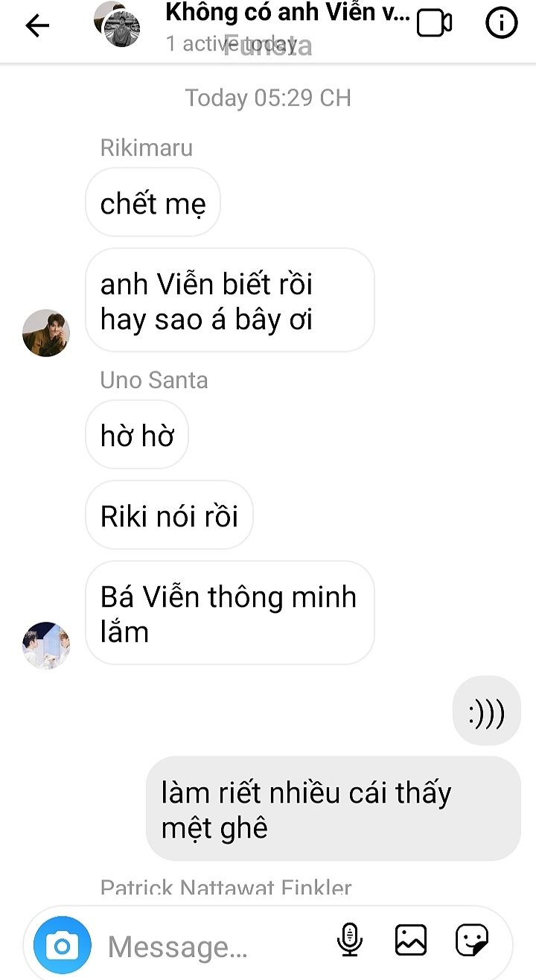Image resolution: width=536 pixels, height=980 pixels.
Task: Tap the "1 active today" status text
Action: [232, 44]
